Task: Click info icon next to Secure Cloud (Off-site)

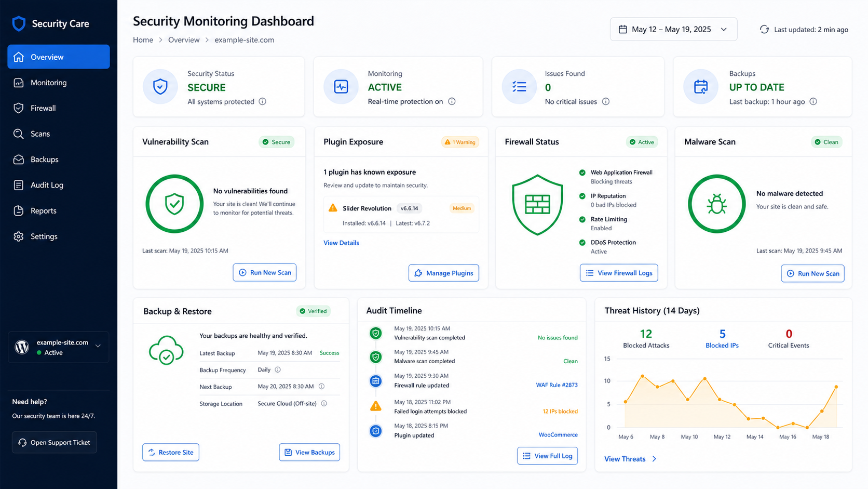Action: [x=324, y=403]
